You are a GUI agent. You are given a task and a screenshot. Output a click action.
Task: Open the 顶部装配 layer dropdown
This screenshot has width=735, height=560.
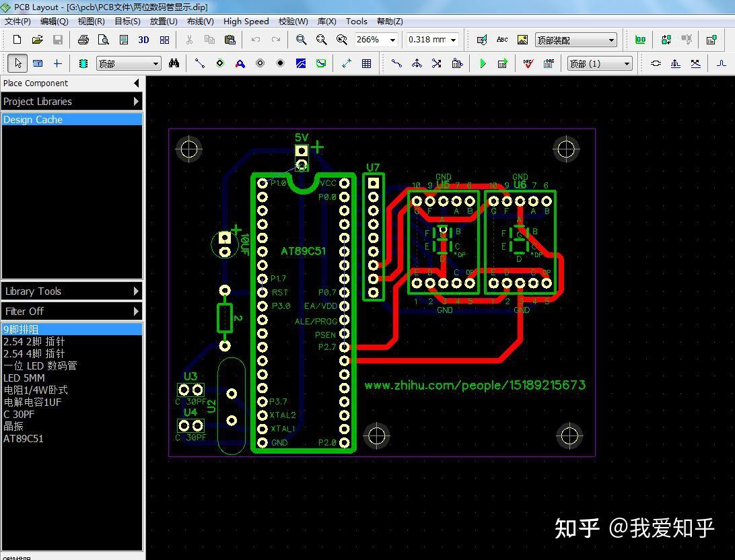click(x=611, y=40)
